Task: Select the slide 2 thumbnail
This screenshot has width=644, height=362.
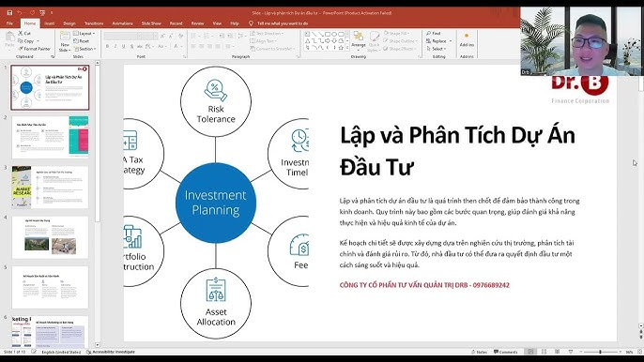Action: (x=50, y=137)
